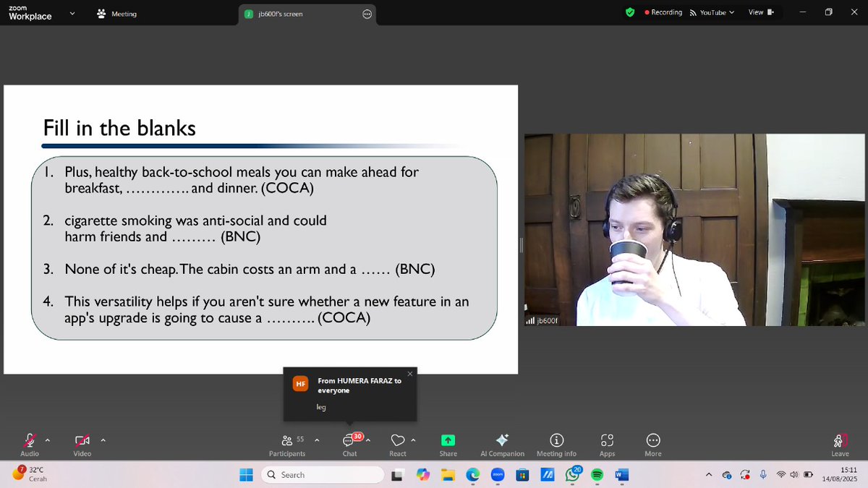Viewport: 868px width, 488px height.
Task: Open WhatsApp from the taskbar
Action: click(573, 474)
